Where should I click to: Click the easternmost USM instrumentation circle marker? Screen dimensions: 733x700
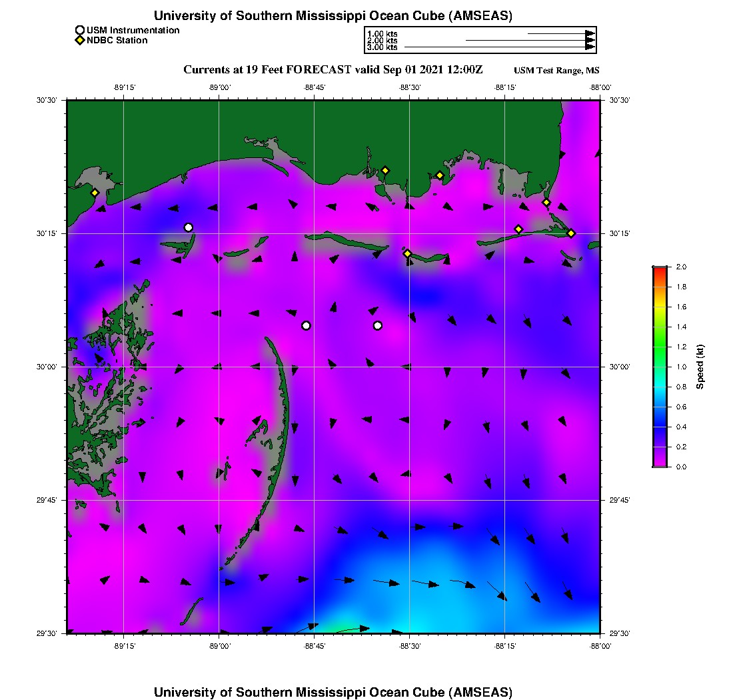click(378, 325)
